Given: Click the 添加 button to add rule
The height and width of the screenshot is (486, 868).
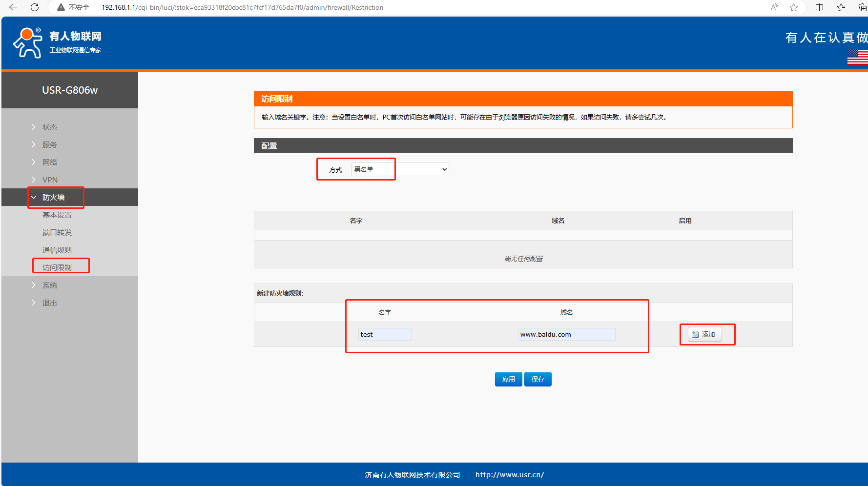Looking at the screenshot, I should (704, 334).
